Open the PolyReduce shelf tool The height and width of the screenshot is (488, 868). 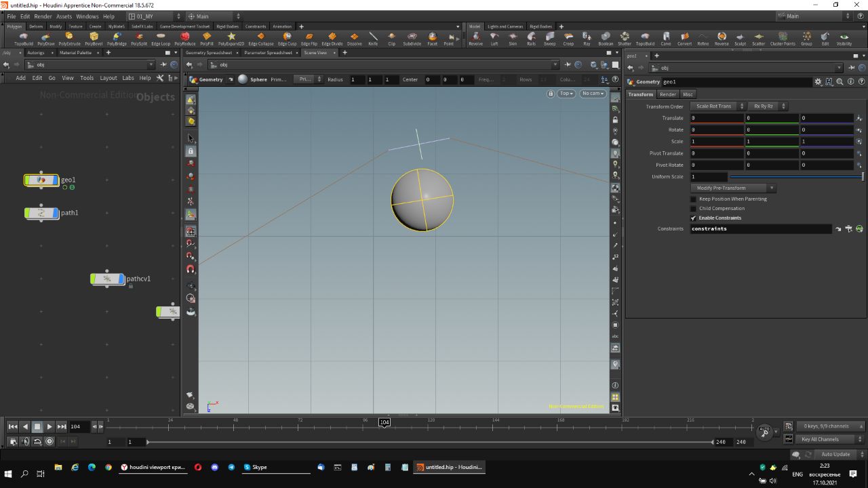tap(184, 37)
